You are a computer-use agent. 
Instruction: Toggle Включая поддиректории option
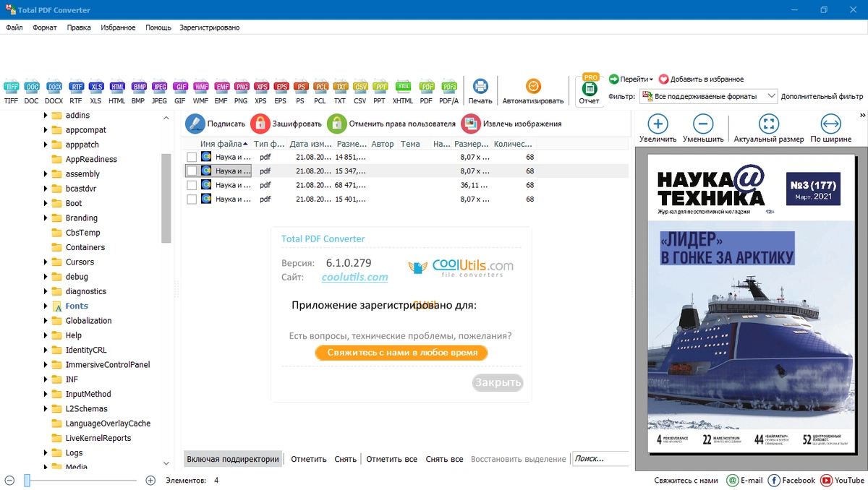tap(233, 459)
